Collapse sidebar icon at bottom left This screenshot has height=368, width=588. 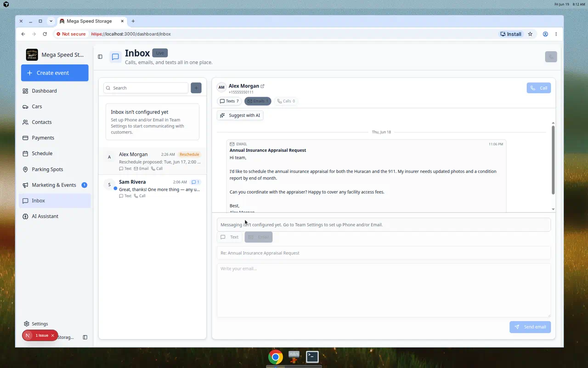(x=85, y=337)
